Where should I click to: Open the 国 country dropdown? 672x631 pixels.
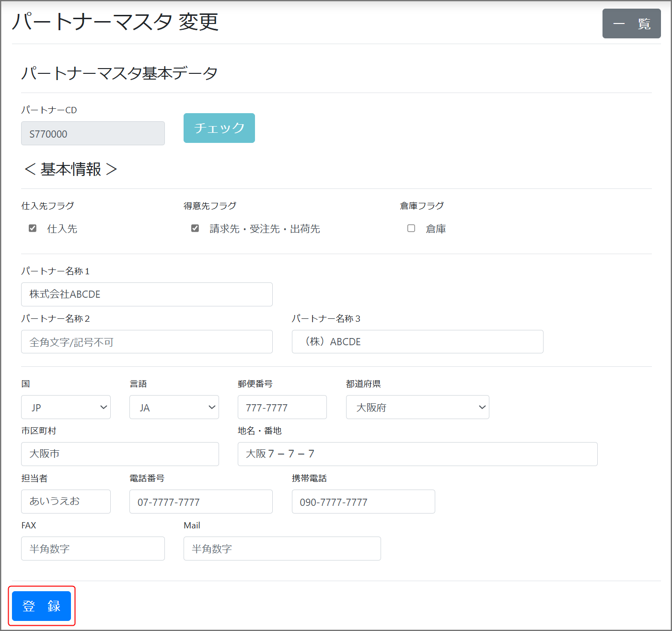pos(66,407)
